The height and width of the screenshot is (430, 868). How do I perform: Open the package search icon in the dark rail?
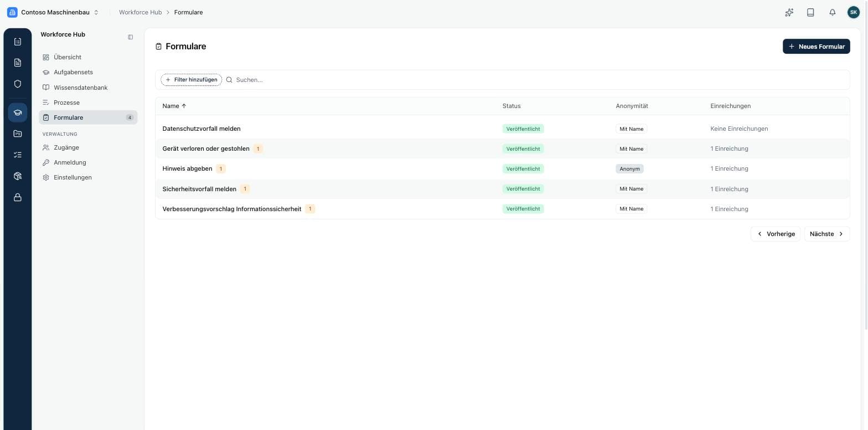coord(17,176)
